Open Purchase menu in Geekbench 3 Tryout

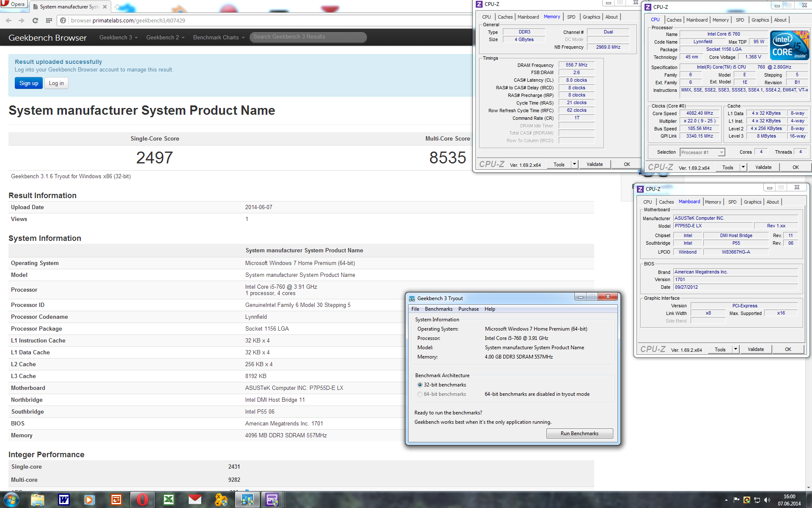point(469,309)
